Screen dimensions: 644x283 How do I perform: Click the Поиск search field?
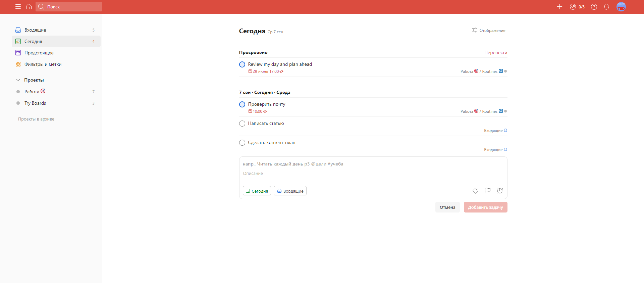[x=69, y=7]
